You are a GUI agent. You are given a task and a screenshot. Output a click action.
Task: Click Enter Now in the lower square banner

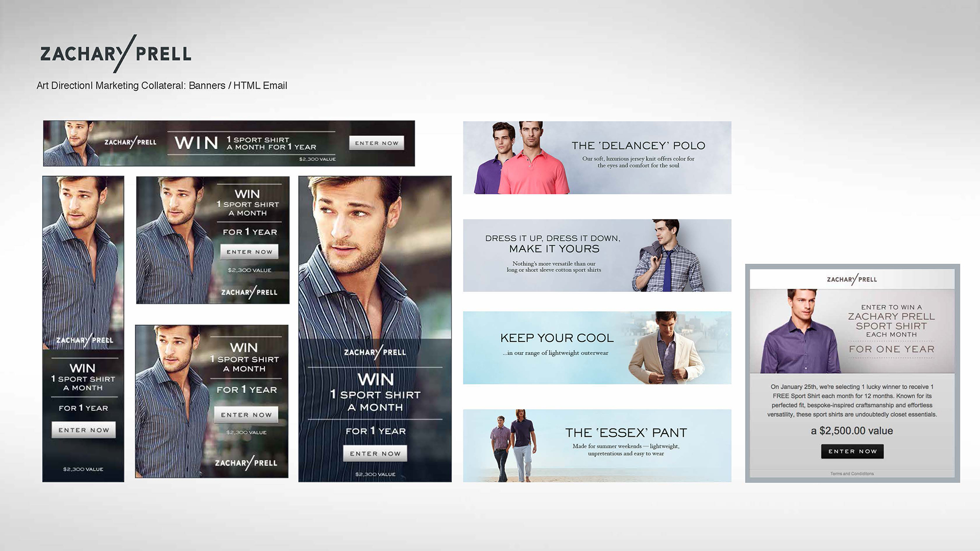pos(246,415)
